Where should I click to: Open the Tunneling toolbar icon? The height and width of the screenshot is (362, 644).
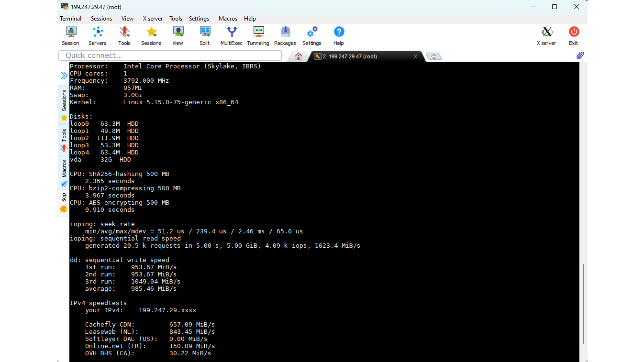(258, 36)
